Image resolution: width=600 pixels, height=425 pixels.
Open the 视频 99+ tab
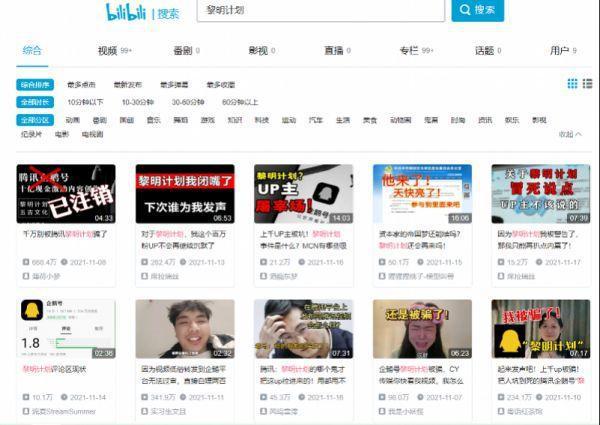tap(115, 50)
